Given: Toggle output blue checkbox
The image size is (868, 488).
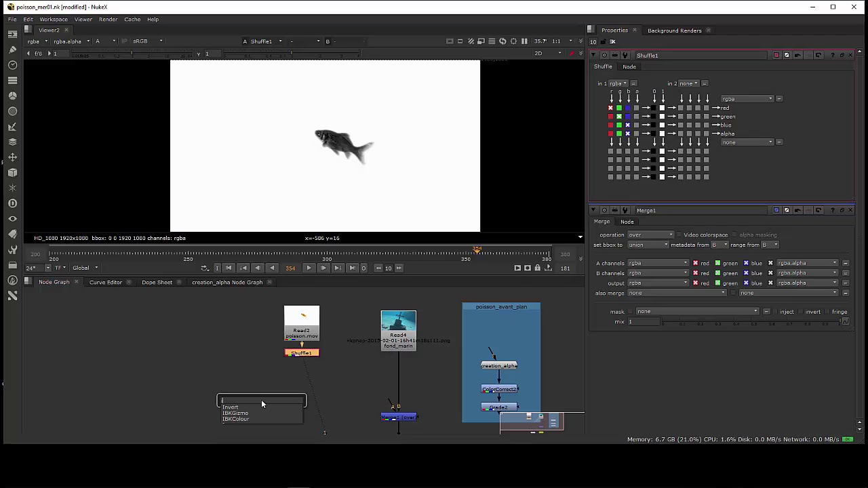Looking at the screenshot, I should coord(746,283).
